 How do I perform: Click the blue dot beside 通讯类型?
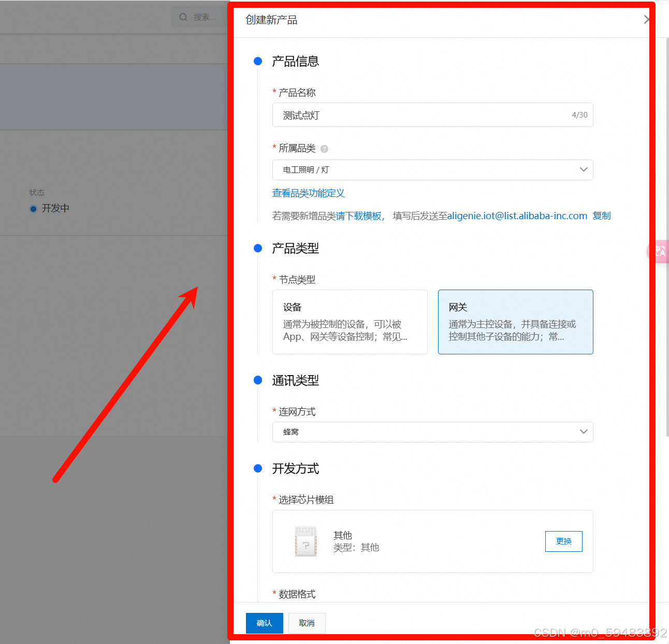point(257,380)
